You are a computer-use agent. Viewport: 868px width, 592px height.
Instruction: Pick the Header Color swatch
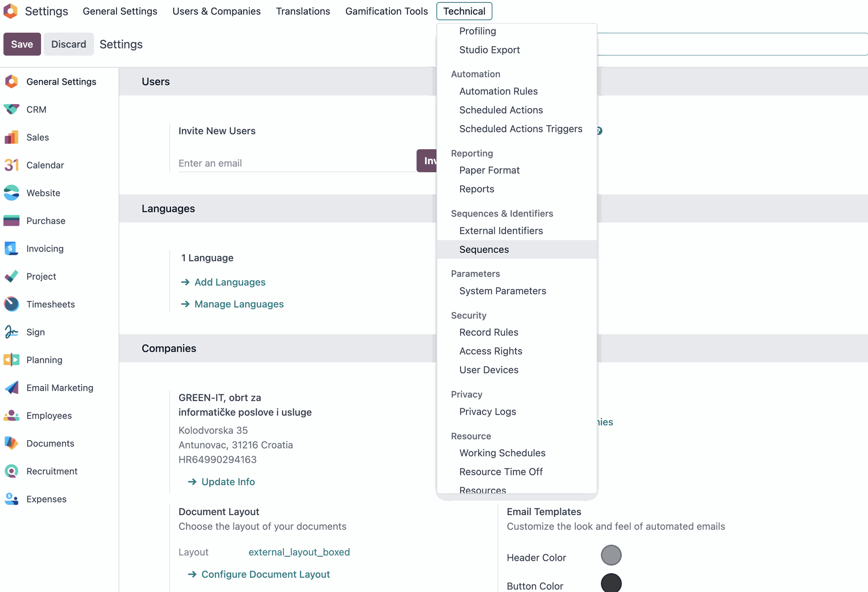pos(611,555)
